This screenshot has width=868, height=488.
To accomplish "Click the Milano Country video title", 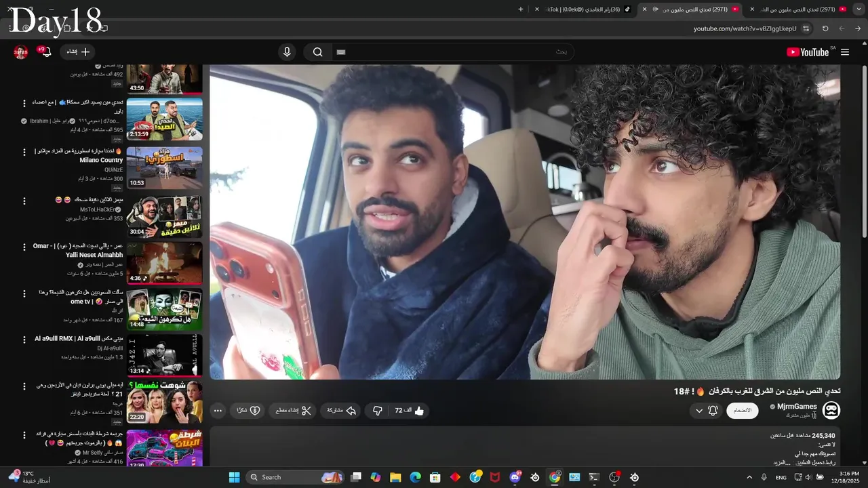I will [79, 155].
